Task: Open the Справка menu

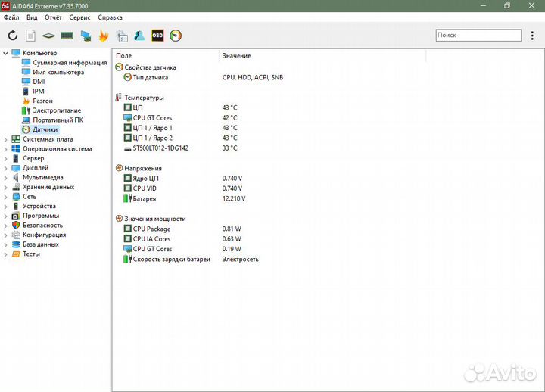Action: [x=110, y=17]
